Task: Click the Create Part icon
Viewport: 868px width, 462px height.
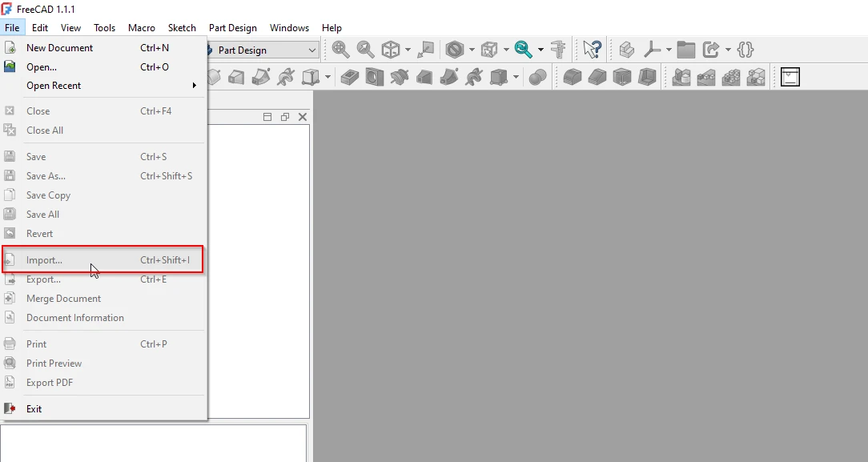Action: (x=627, y=50)
